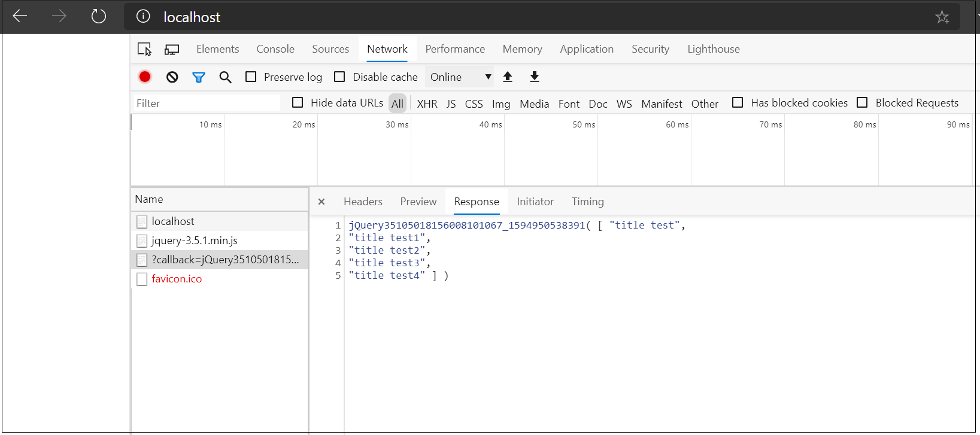Activate the inspect element picker icon

pos(145,49)
